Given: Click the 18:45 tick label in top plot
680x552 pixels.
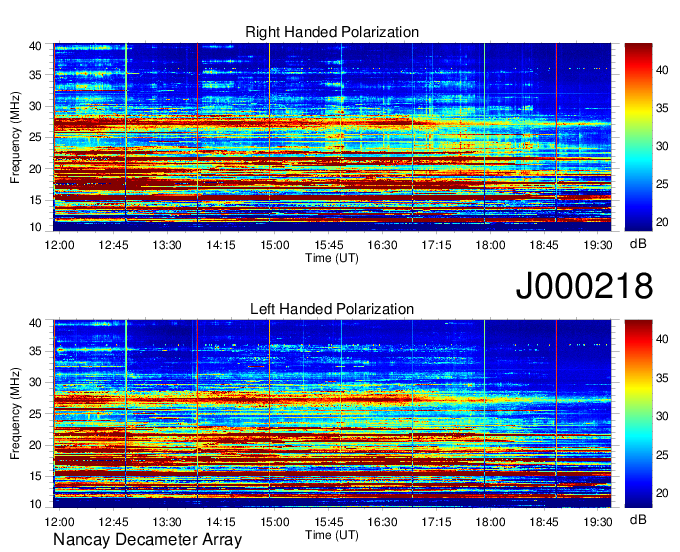Looking at the screenshot, I should [544, 245].
